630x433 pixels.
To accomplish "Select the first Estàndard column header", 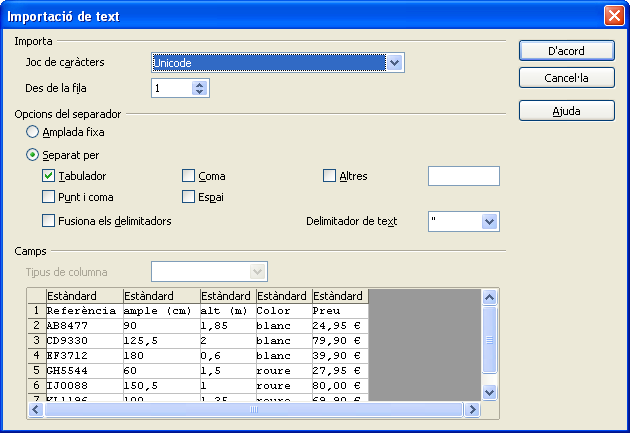I will (84, 296).
